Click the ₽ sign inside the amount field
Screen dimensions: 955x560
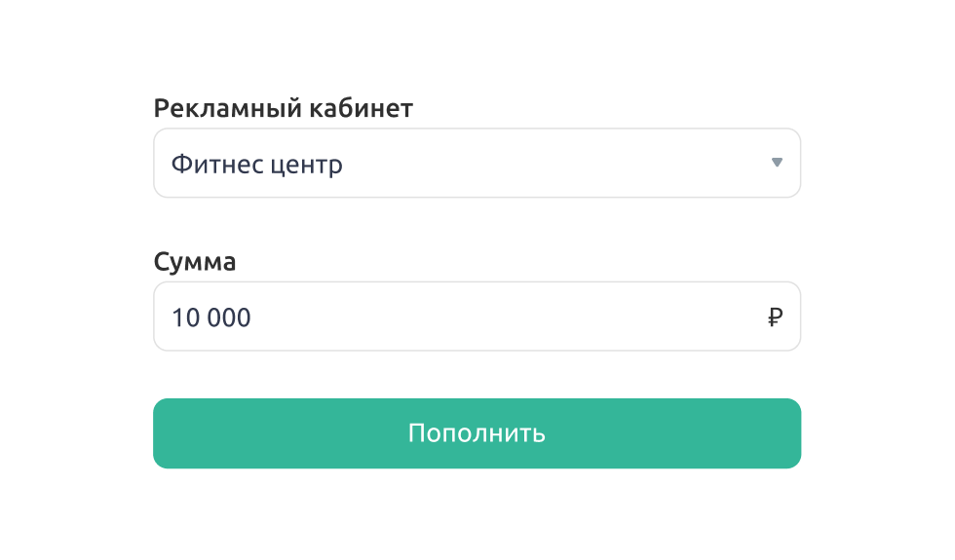tap(775, 317)
